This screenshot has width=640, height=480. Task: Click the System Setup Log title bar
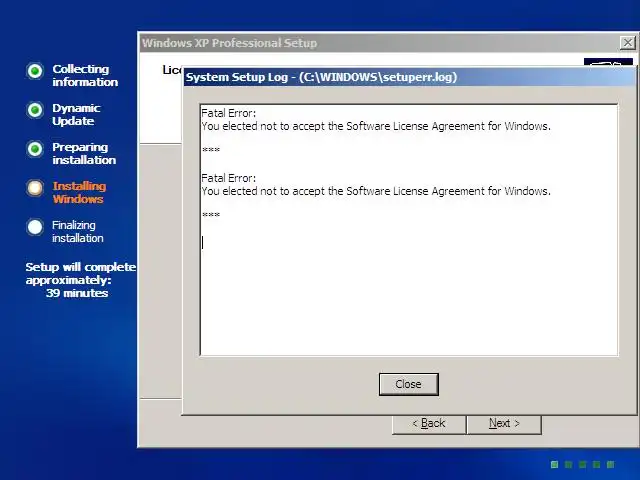tap(409, 77)
